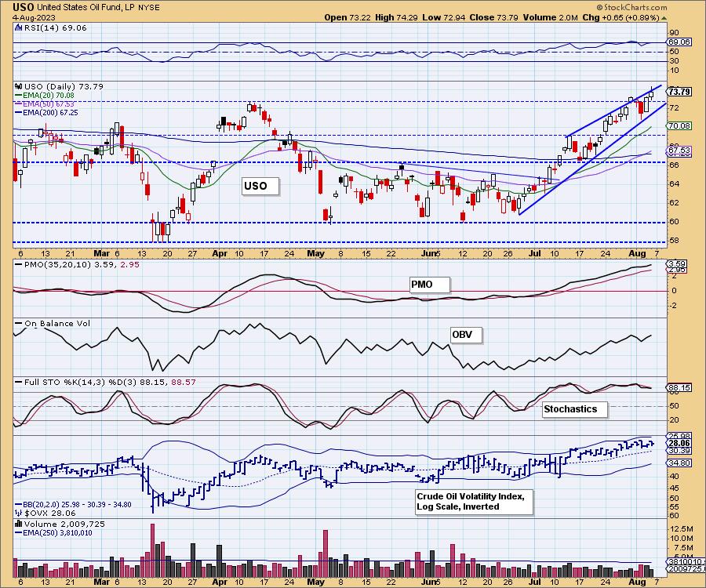
Task: Click the On Balance Vol legend label
Action: pos(53,324)
